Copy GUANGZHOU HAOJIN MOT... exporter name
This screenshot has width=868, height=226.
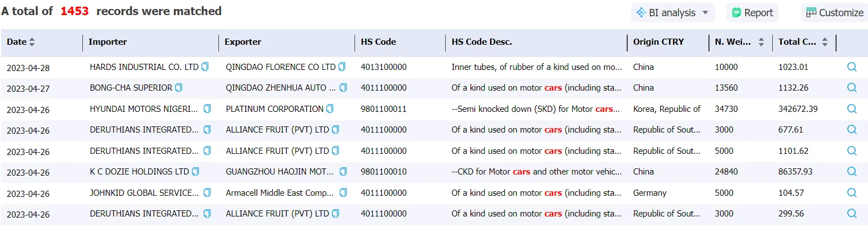coord(343,172)
